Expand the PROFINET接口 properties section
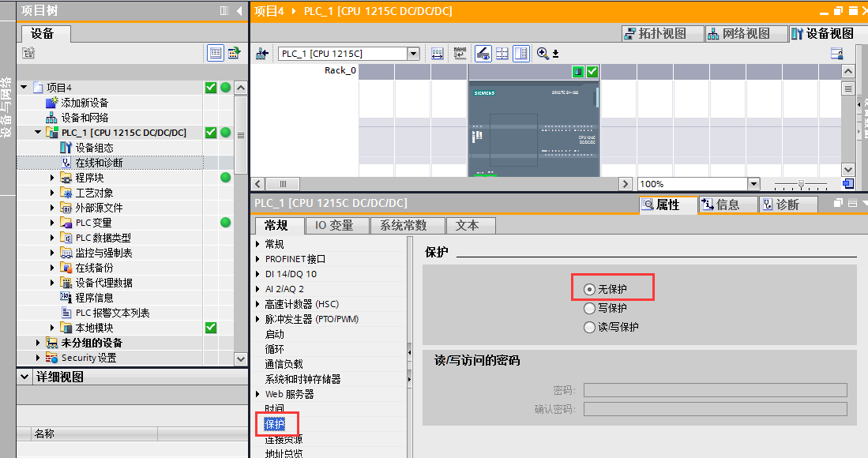The image size is (868, 458). click(258, 259)
